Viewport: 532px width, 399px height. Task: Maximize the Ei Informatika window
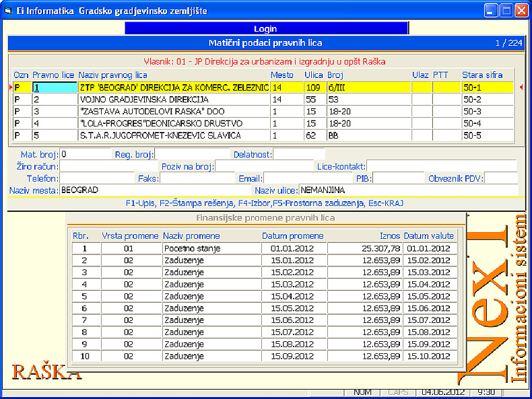click(x=506, y=10)
